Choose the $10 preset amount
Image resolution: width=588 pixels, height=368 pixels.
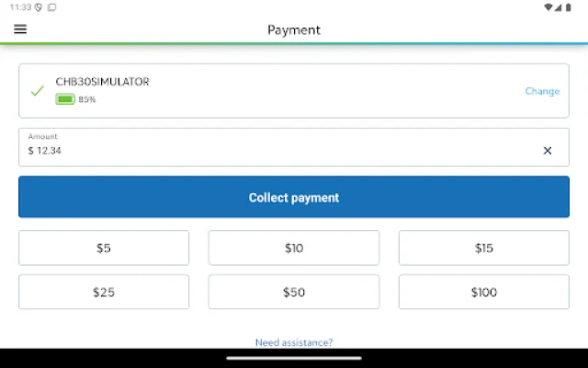(x=294, y=247)
